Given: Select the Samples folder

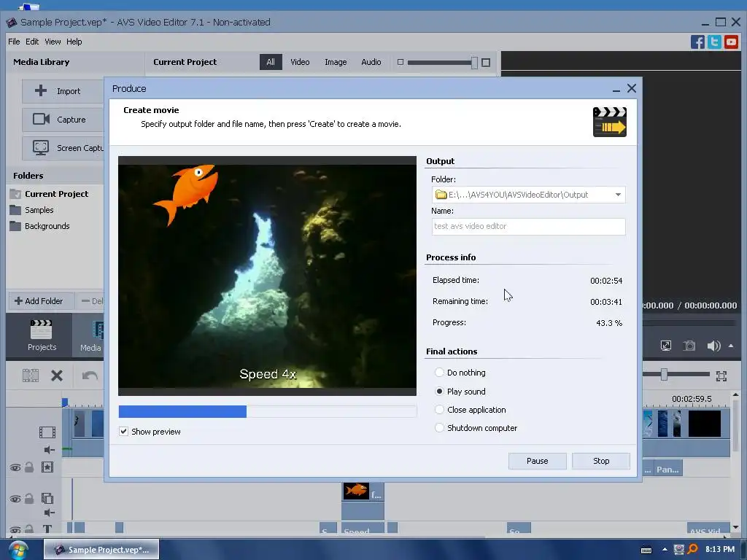Looking at the screenshot, I should (39, 210).
